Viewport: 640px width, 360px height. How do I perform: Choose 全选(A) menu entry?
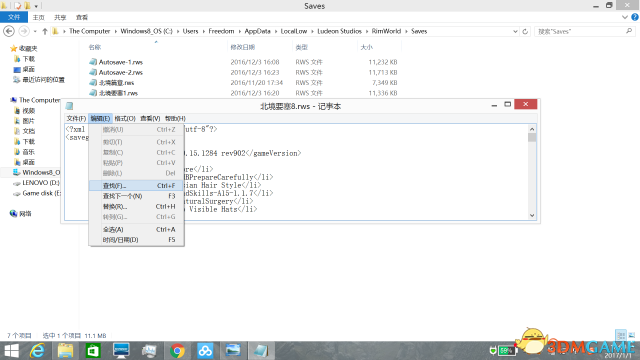click(136, 229)
